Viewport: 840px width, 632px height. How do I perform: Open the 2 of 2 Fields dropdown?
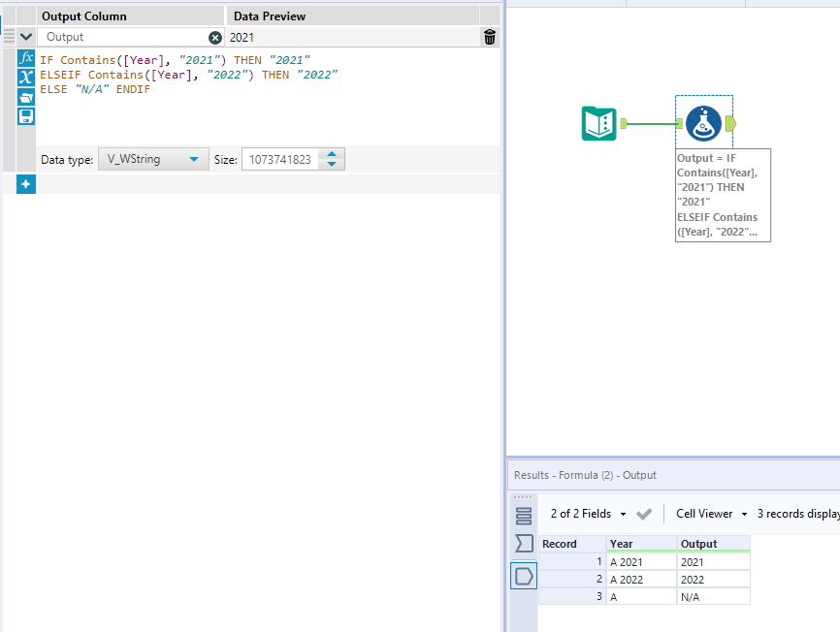(589, 514)
